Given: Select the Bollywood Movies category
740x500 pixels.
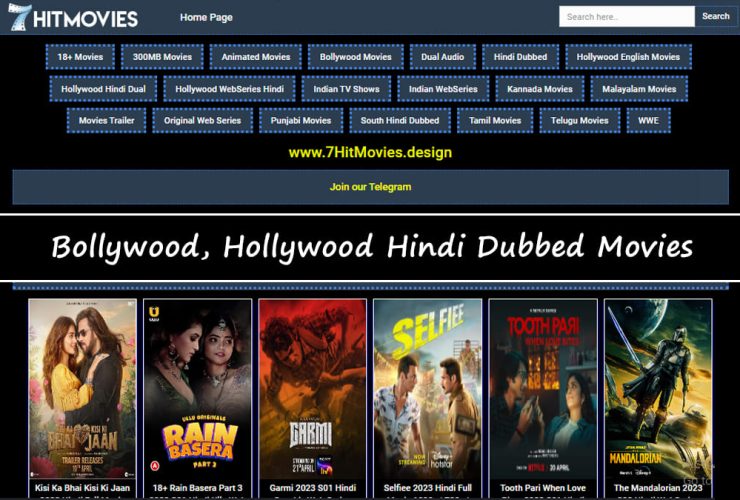Looking at the screenshot, I should [356, 57].
